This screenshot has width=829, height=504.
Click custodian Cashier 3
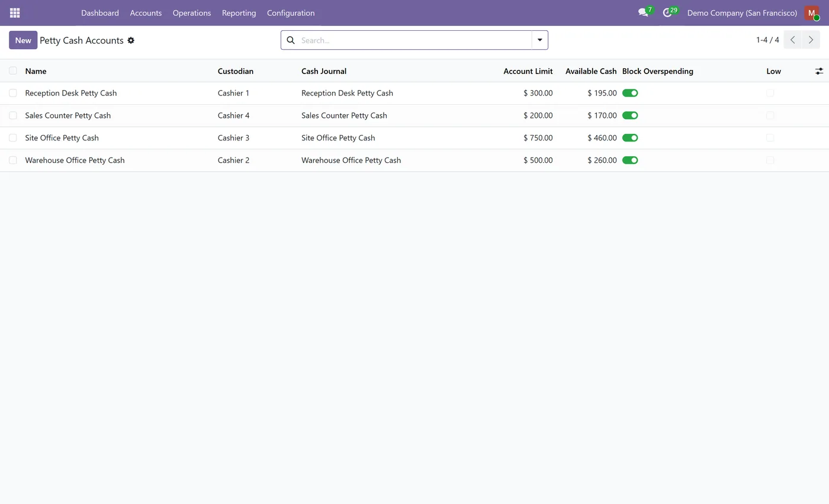click(x=234, y=138)
